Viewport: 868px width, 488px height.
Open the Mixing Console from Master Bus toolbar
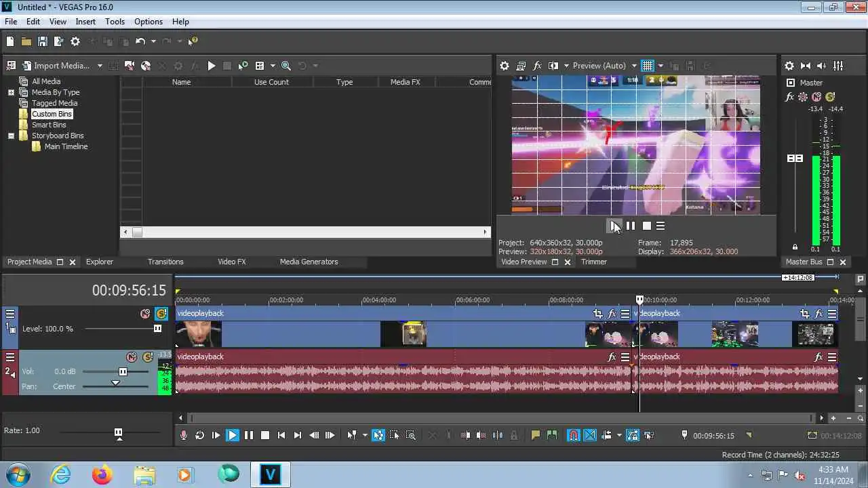point(838,66)
